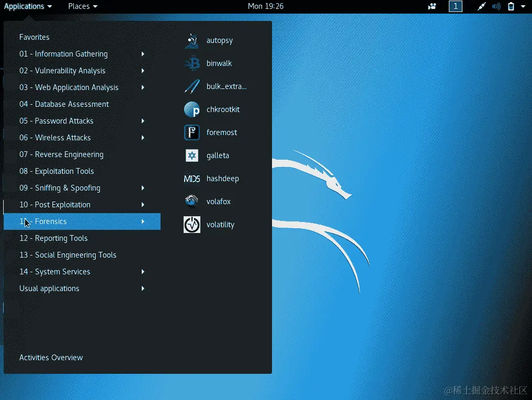This screenshot has height=400, width=532.
Task: Open the clock showing Mon 19:26
Action: coord(266,6)
